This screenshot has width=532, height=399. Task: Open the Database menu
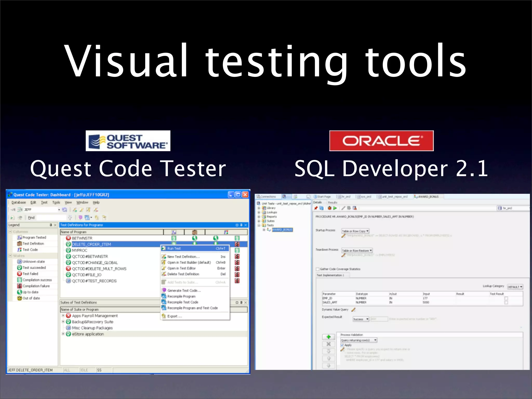click(x=19, y=202)
